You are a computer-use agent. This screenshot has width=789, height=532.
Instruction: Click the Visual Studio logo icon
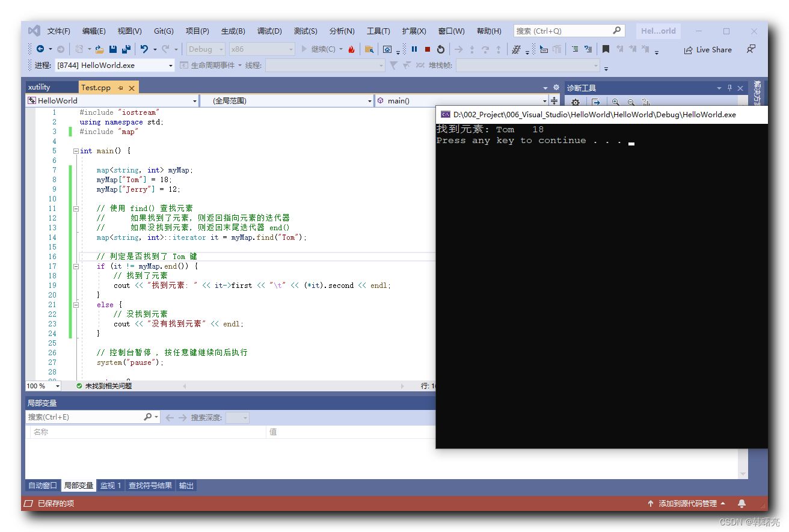click(34, 31)
